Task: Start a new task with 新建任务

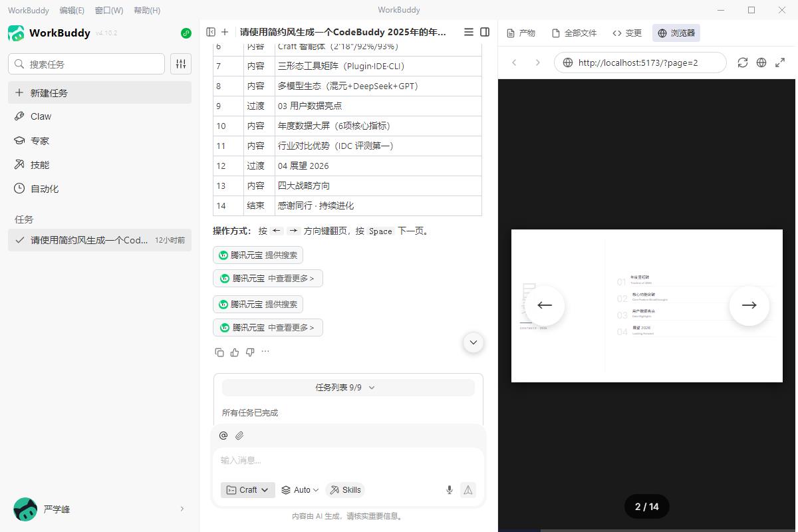Action: [100, 93]
